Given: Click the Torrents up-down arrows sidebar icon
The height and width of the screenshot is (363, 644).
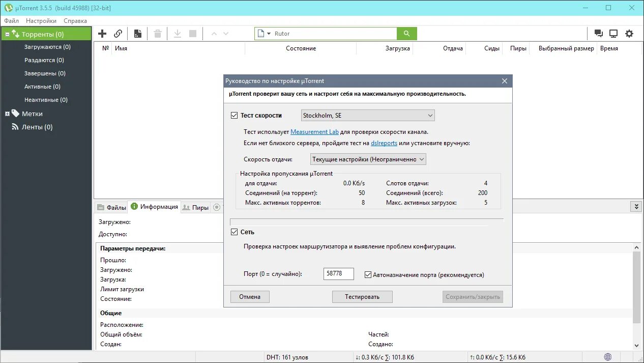Looking at the screenshot, I should (x=15, y=34).
